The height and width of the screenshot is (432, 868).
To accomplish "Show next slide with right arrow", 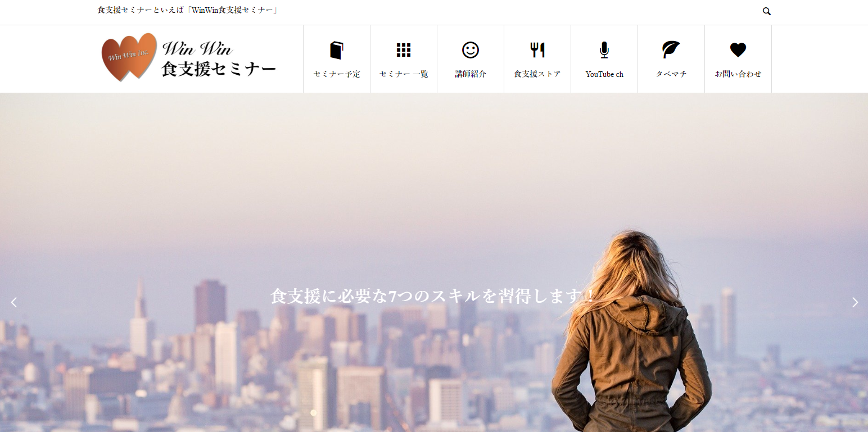I will click(855, 302).
